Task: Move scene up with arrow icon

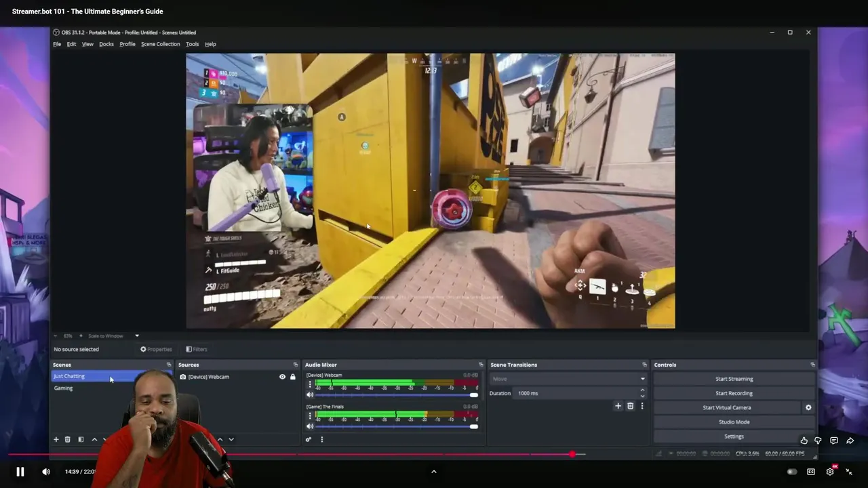Action: point(94,439)
